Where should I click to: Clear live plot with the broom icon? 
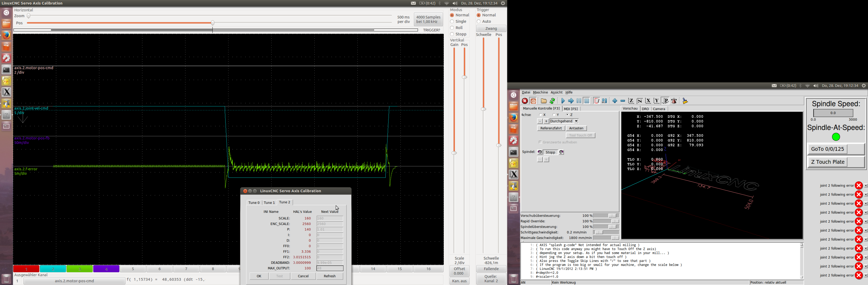[x=685, y=101]
